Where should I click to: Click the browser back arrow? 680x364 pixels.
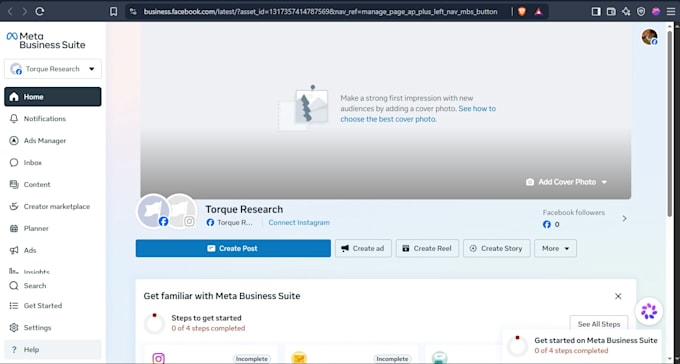pyautogui.click(x=10, y=12)
